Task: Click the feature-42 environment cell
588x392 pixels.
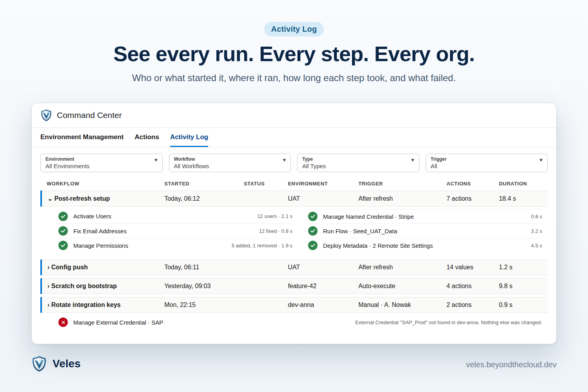Action: tap(302, 286)
